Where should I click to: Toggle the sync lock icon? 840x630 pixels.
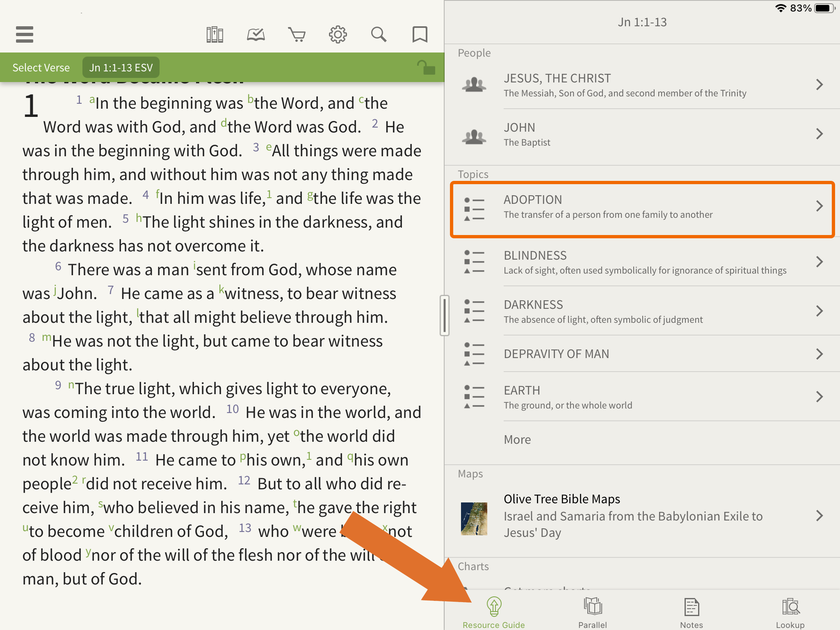click(426, 67)
